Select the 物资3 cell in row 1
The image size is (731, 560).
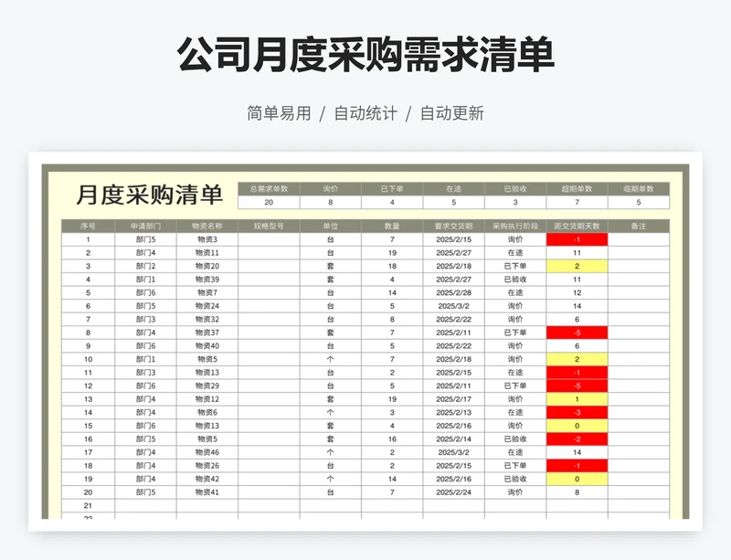[x=207, y=239]
